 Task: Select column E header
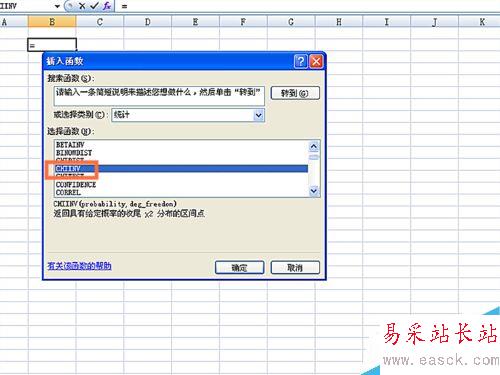pyautogui.click(x=195, y=22)
